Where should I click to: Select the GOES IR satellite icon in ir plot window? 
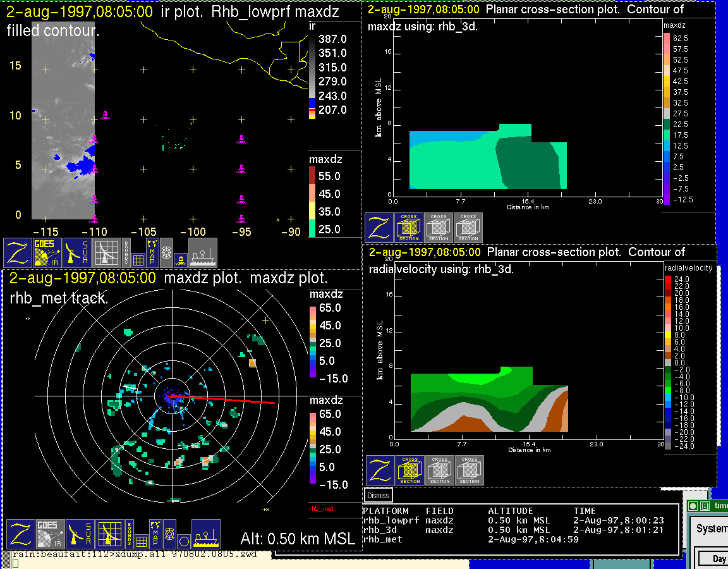(47, 253)
